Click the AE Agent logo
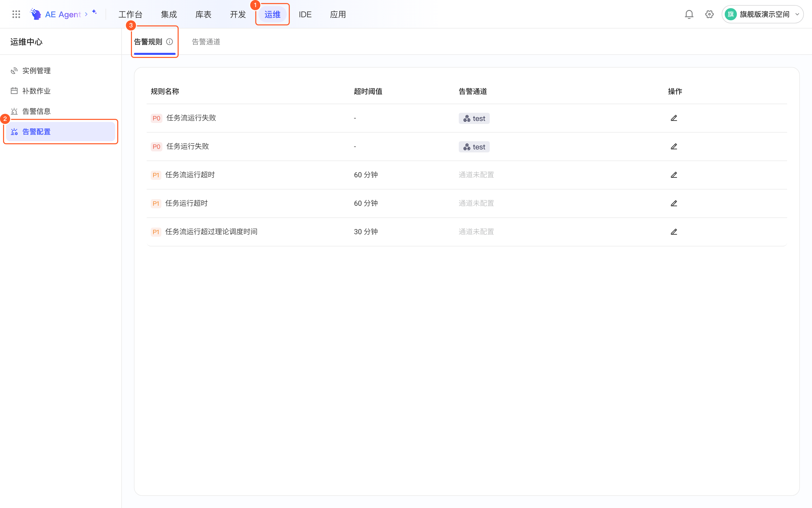This screenshot has width=812, height=508. tap(36, 14)
